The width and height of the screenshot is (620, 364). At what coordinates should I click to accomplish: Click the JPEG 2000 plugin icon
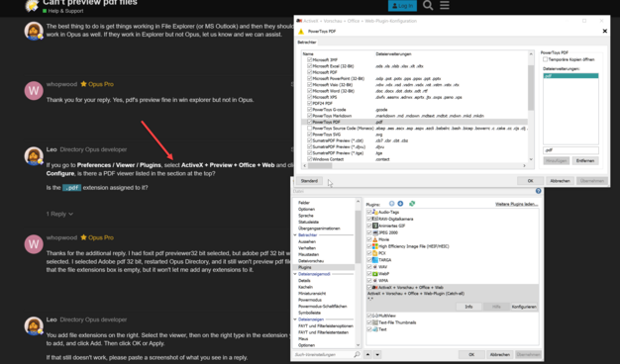tap(375, 232)
